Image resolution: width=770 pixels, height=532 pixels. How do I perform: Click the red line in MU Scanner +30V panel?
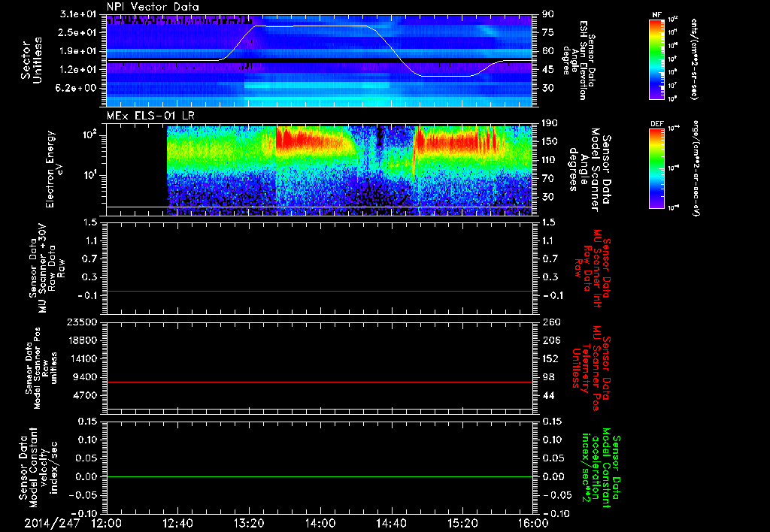[320, 291]
